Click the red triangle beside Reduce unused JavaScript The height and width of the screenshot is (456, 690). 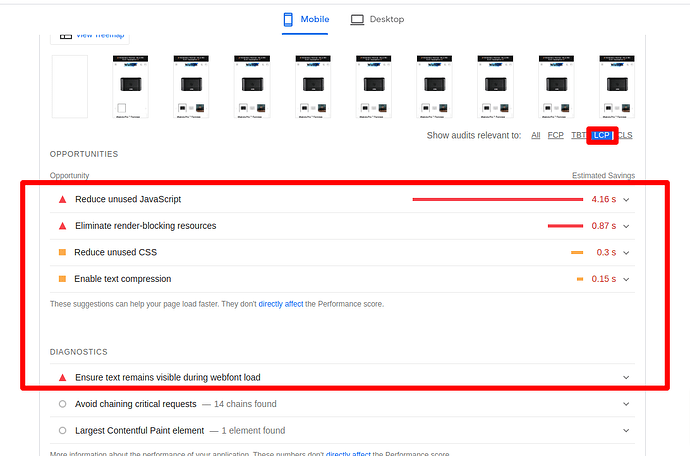[62, 200]
